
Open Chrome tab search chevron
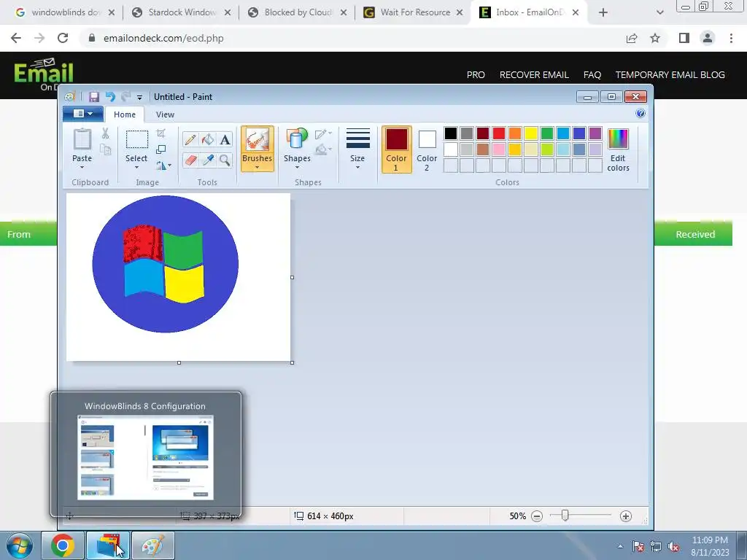[x=659, y=12]
